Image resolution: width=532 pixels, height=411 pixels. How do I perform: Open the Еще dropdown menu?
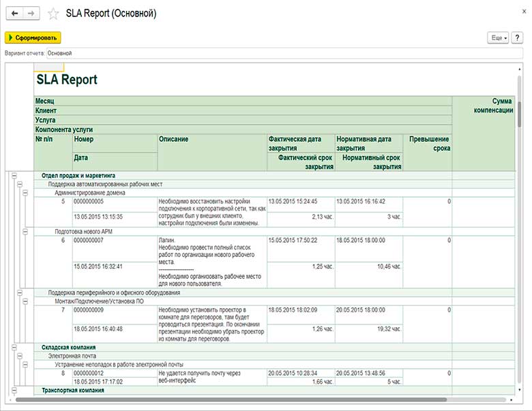(x=498, y=37)
